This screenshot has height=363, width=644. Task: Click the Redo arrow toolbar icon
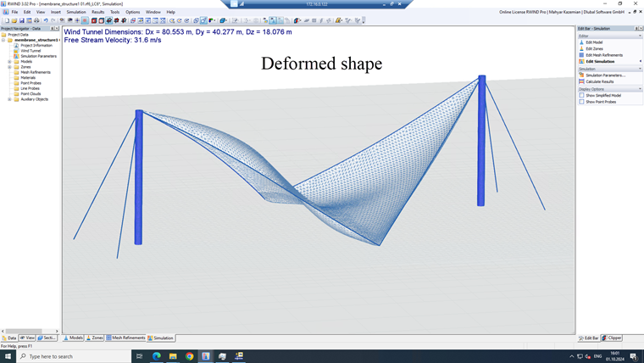point(53,20)
